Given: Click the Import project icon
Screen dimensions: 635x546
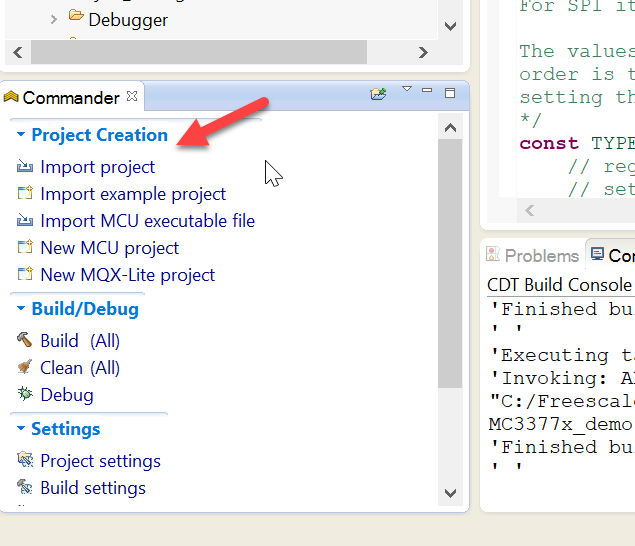Looking at the screenshot, I should point(25,167).
